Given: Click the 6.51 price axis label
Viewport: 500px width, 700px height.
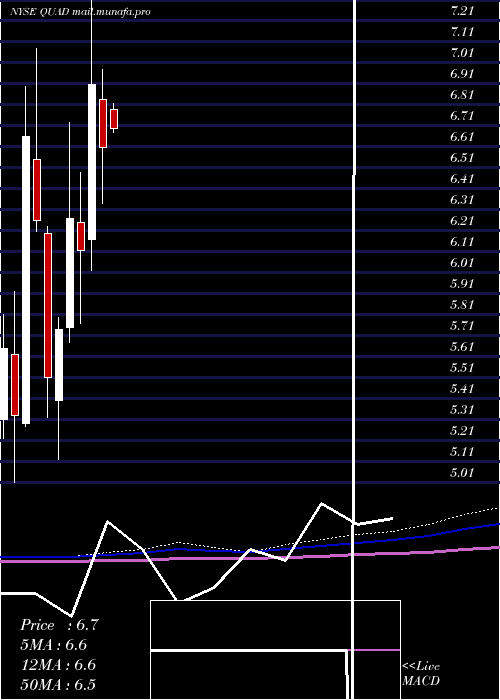Looking at the screenshot, I should click(462, 158).
